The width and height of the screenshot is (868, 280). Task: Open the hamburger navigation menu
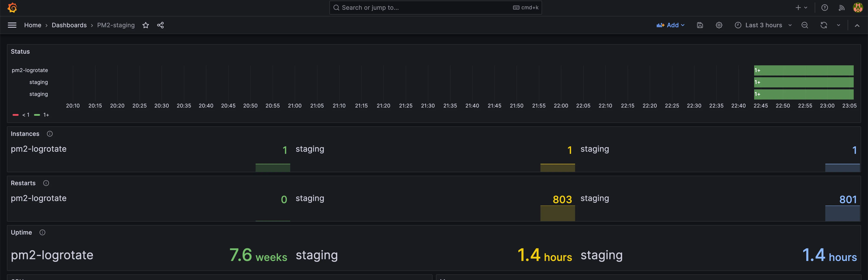pos(12,25)
